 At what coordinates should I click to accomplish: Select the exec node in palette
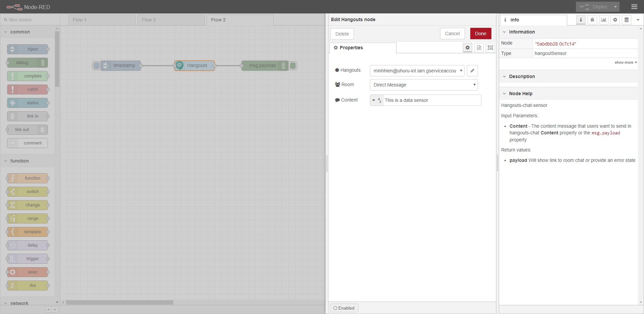click(28, 272)
